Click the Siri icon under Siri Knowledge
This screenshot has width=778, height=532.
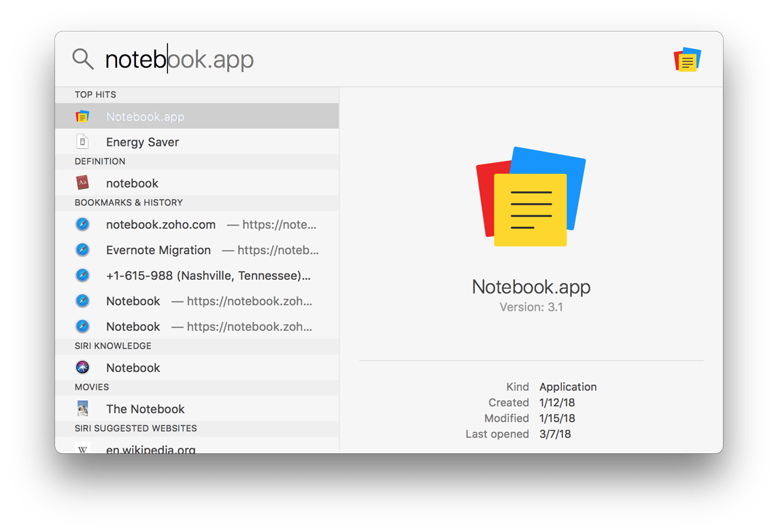pos(82,368)
